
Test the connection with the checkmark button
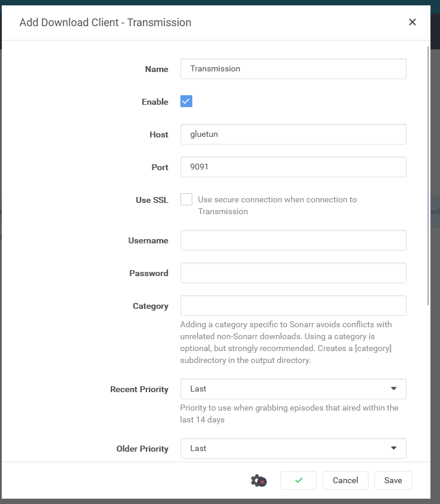[x=298, y=480]
